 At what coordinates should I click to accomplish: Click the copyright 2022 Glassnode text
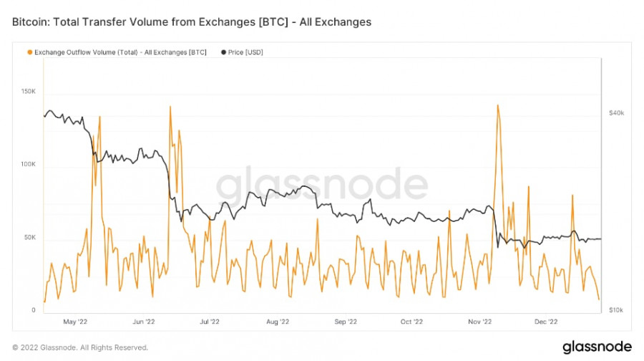tap(80, 347)
